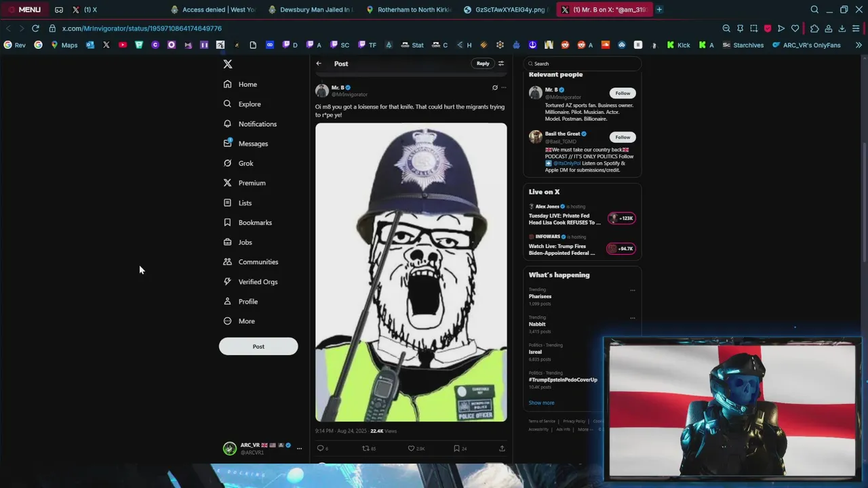This screenshot has width=868, height=488.
Task: Click the browser address bar URL
Action: (x=142, y=28)
